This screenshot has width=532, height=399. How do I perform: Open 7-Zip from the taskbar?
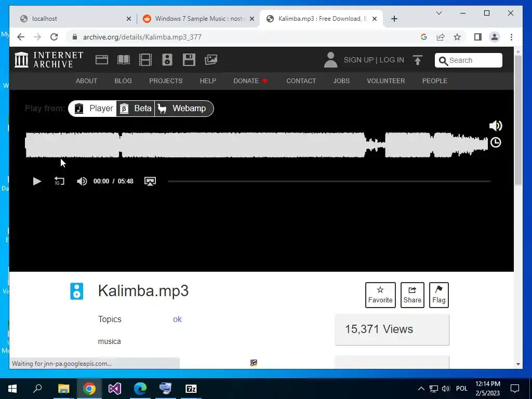(191, 389)
